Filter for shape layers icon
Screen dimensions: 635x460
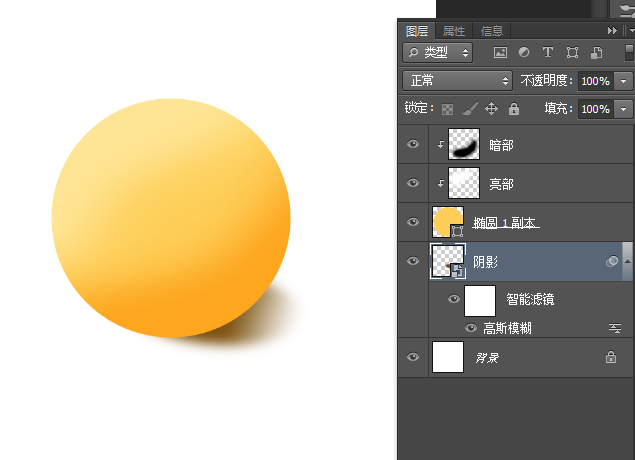[572, 53]
